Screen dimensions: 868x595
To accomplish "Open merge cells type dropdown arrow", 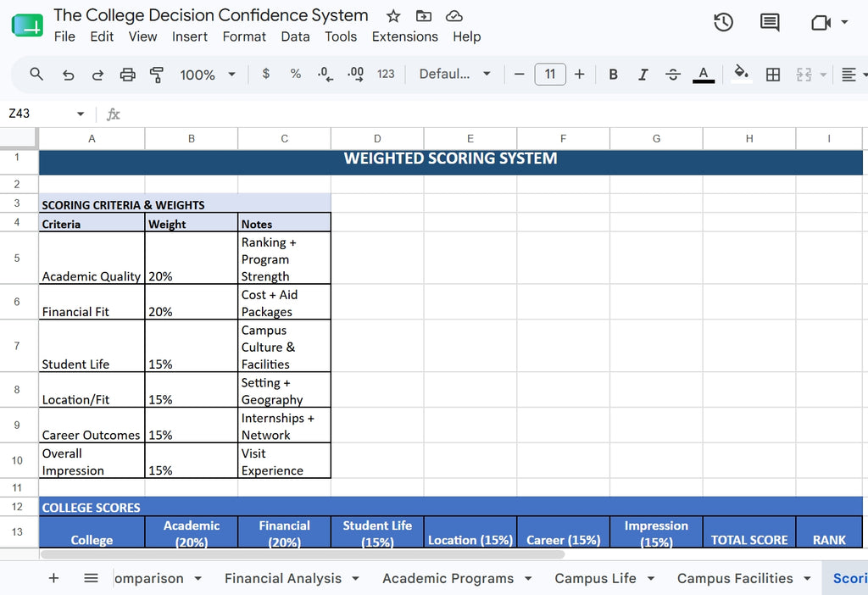I will [x=823, y=75].
